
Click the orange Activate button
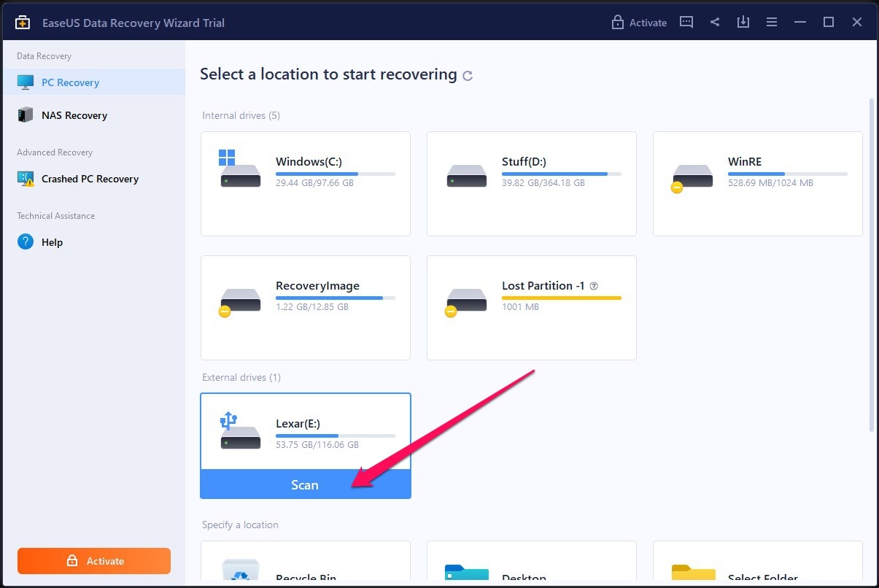click(x=94, y=561)
